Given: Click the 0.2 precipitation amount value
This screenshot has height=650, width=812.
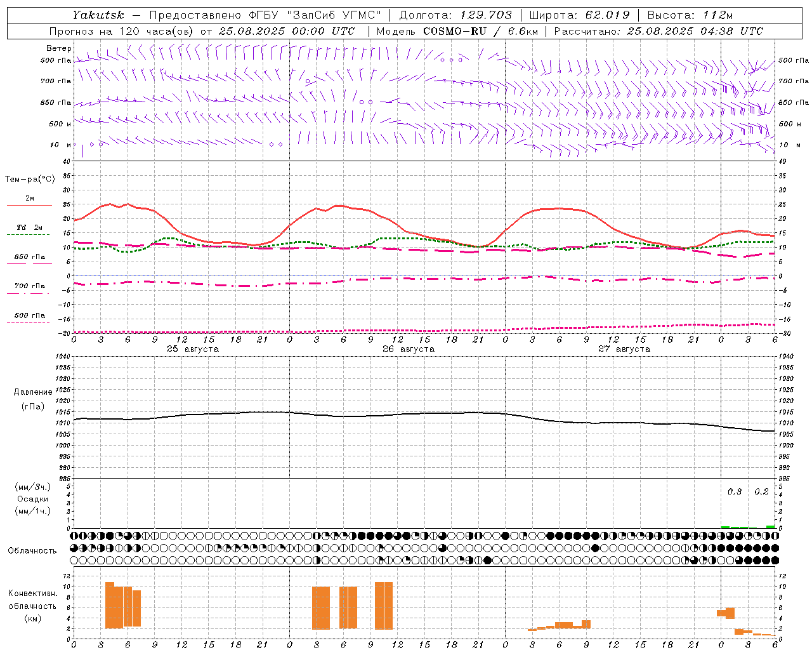Looking at the screenshot, I should 761,492.
